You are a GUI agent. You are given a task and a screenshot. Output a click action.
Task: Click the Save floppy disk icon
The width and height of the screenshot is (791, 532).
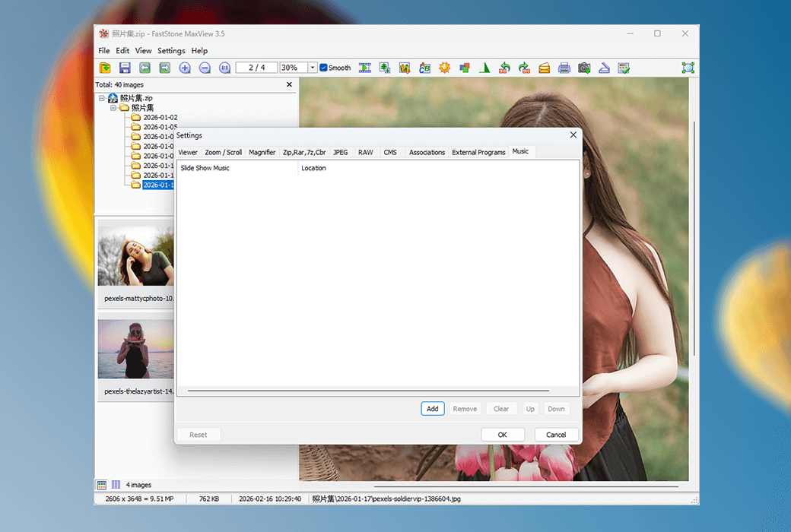tap(125, 68)
